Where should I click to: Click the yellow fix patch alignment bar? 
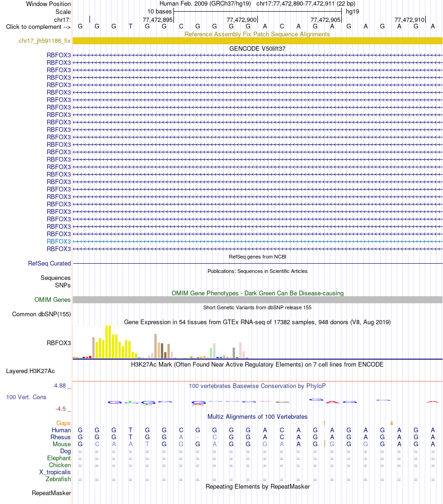click(x=257, y=41)
